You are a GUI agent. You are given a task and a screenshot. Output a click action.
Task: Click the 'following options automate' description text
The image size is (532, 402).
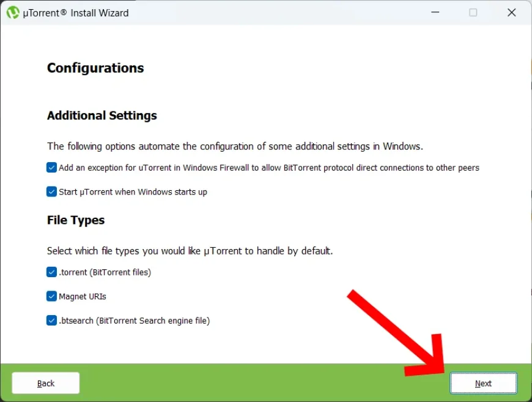pos(235,146)
